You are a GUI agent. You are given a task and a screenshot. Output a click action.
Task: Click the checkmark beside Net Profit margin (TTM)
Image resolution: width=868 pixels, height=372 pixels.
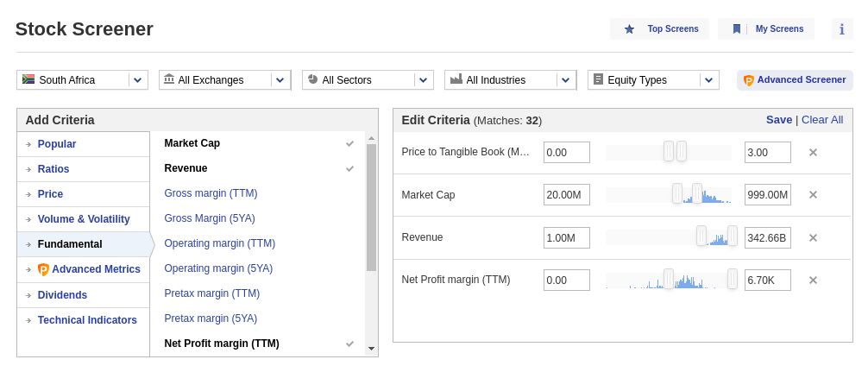pyautogui.click(x=349, y=344)
